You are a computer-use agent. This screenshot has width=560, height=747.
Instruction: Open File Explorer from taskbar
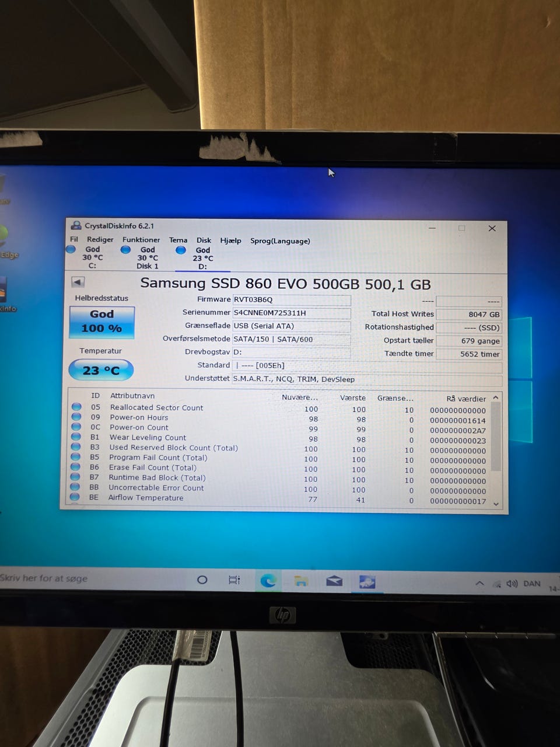coord(301,581)
